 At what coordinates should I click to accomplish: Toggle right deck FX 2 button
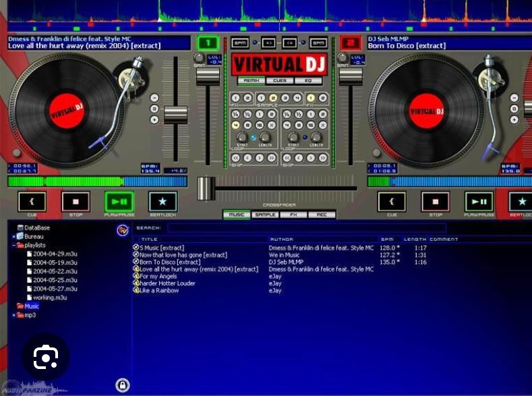click(323, 98)
